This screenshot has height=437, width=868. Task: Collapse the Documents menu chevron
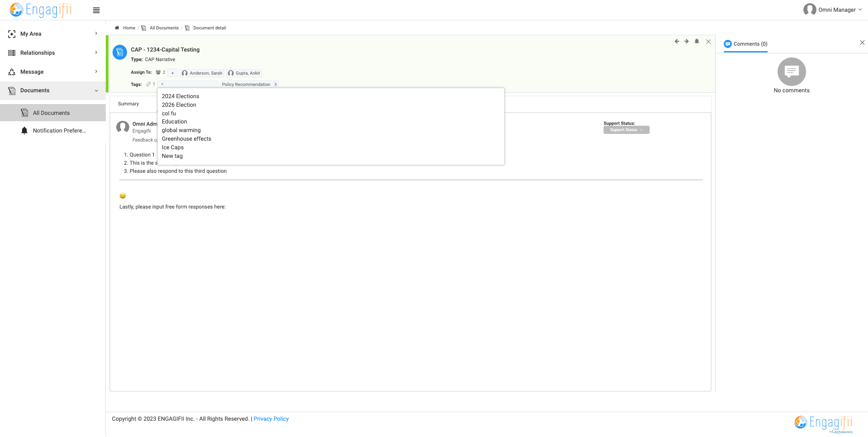[x=96, y=90]
